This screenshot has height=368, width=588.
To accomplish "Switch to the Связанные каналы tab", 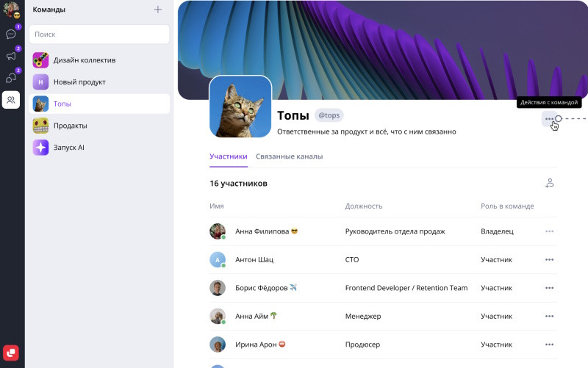I will click(x=289, y=156).
